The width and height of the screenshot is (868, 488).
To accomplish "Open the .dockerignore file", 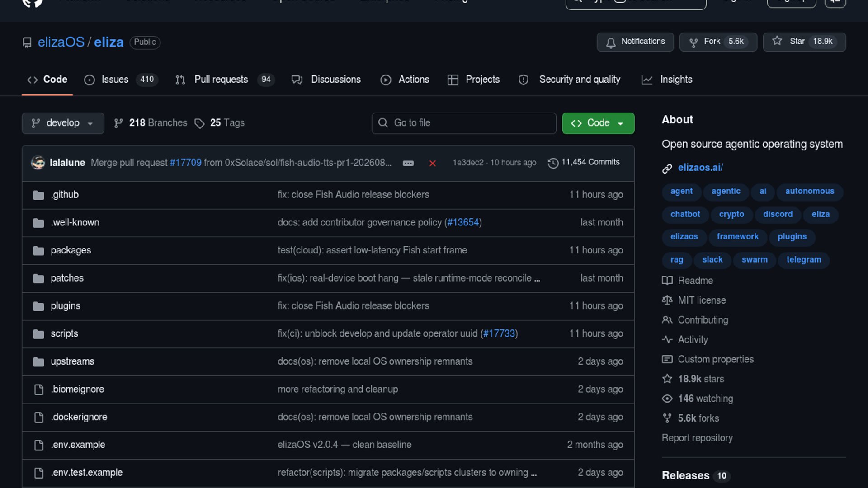I will 79,417.
